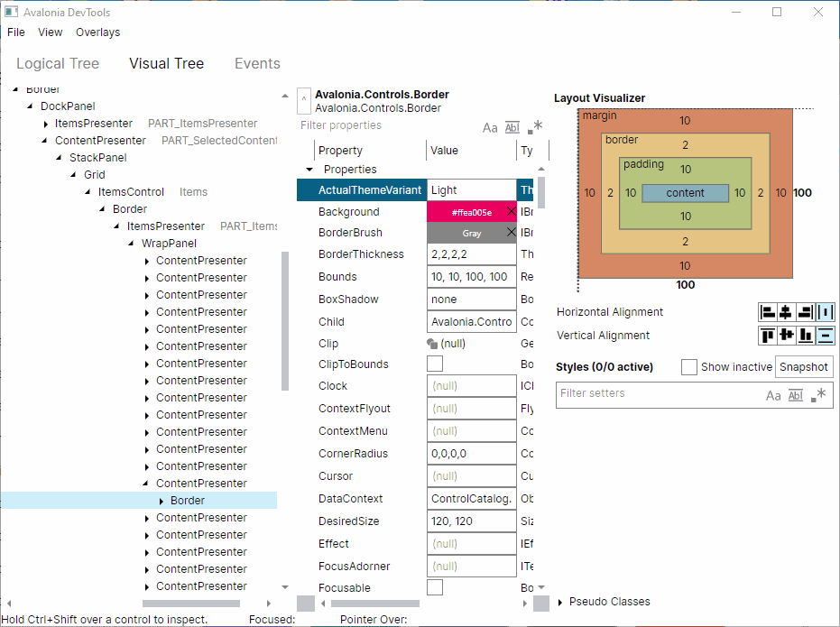Set horizontal alignment to Stretch
Viewport: 840px width, 627px height.
[825, 311]
